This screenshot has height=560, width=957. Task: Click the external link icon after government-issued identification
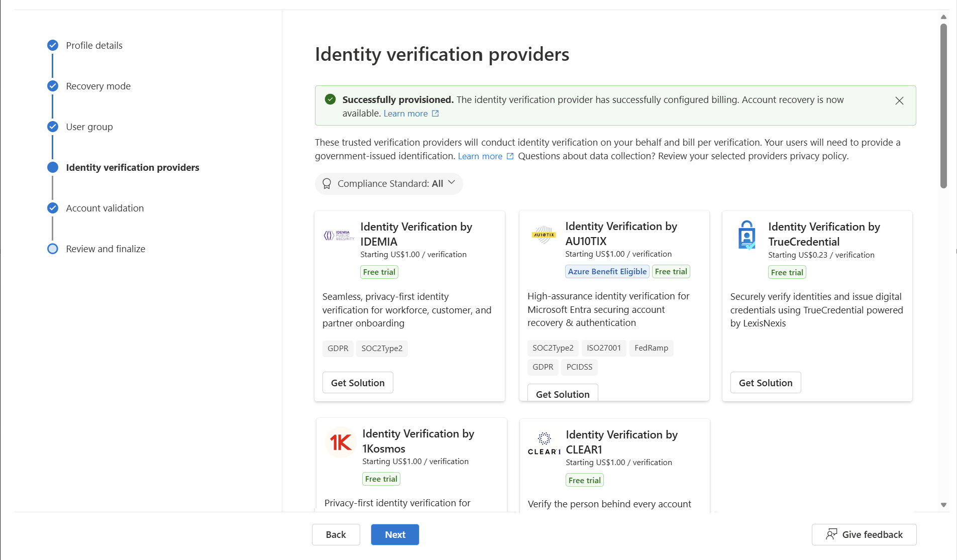click(510, 156)
